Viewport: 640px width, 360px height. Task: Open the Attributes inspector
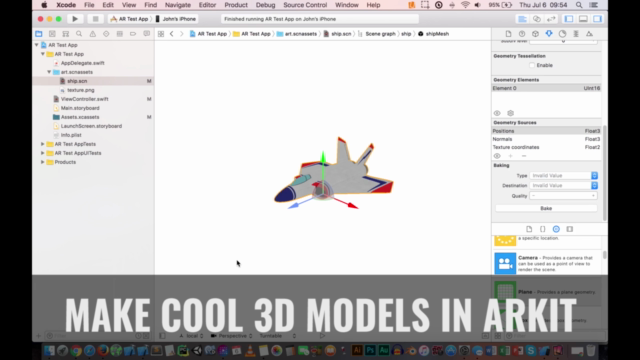point(549,34)
